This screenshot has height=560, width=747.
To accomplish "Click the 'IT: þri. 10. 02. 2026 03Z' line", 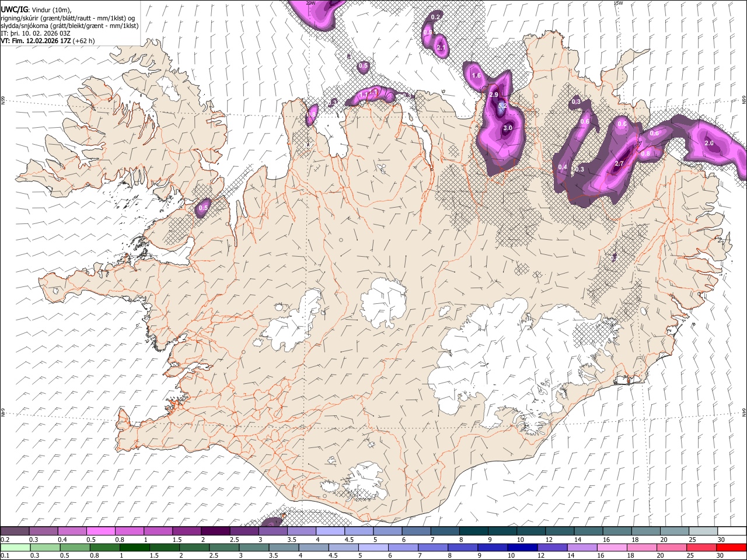I will 34,33.
